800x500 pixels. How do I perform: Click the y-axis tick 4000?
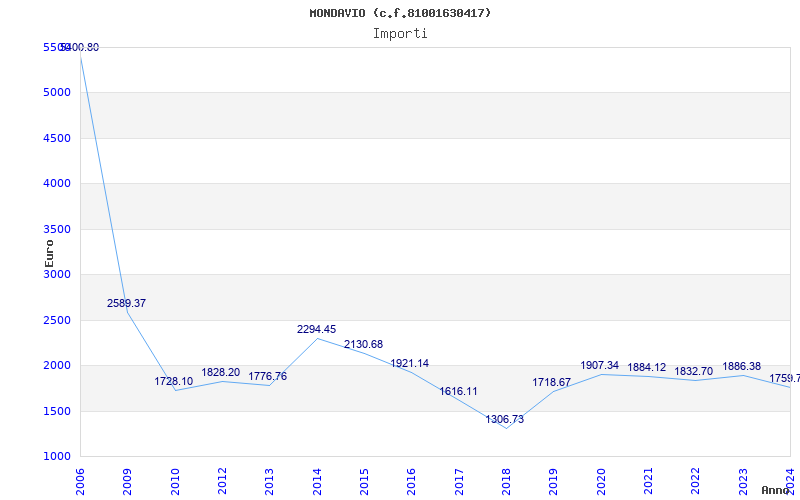(x=57, y=183)
